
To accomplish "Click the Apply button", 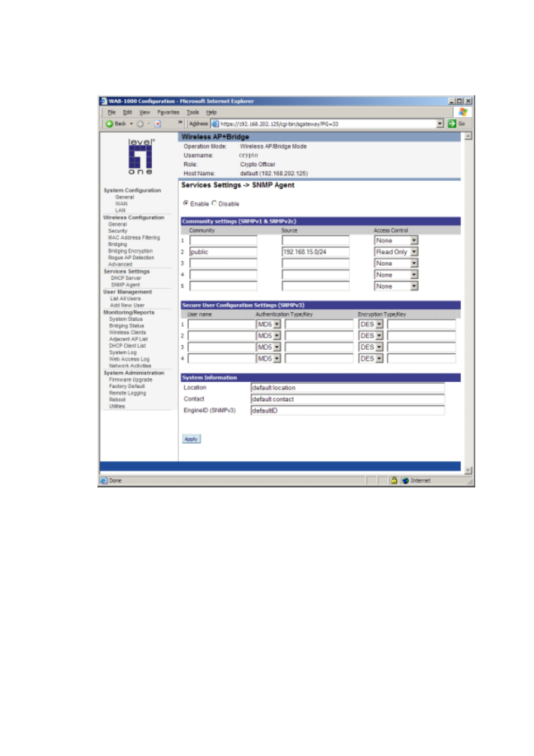I will click(x=191, y=439).
